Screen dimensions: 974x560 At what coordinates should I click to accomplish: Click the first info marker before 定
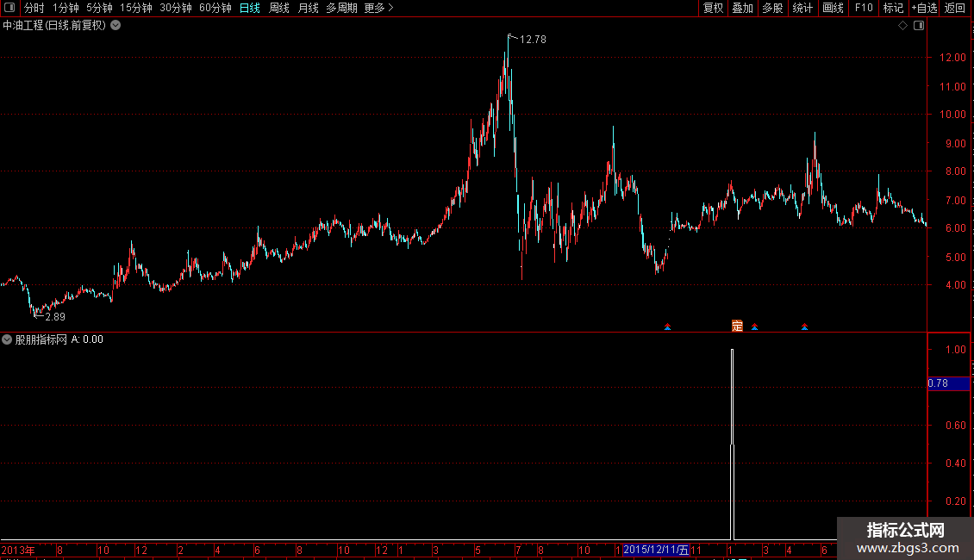pos(668,327)
